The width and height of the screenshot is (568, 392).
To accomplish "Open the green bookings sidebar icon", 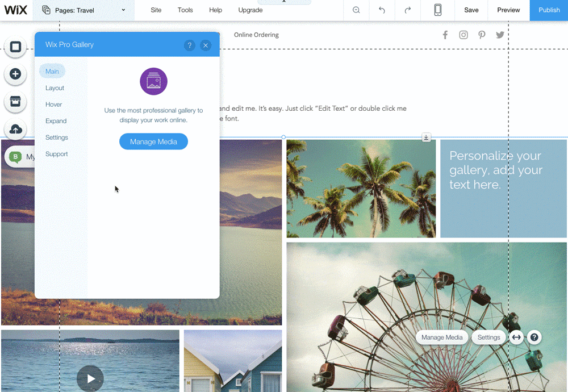I will pos(15,157).
